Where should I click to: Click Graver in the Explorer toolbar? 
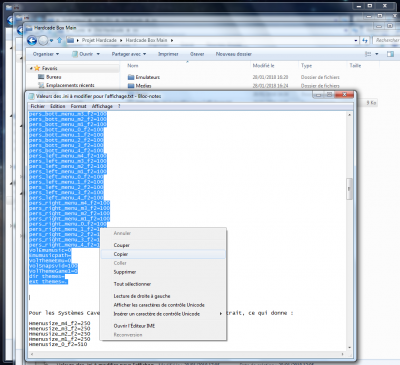click(x=197, y=54)
